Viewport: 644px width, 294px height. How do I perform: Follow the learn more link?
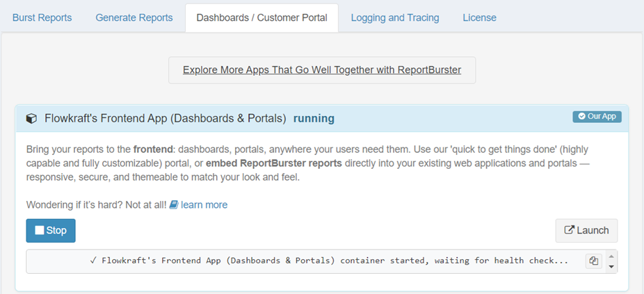pyautogui.click(x=204, y=205)
